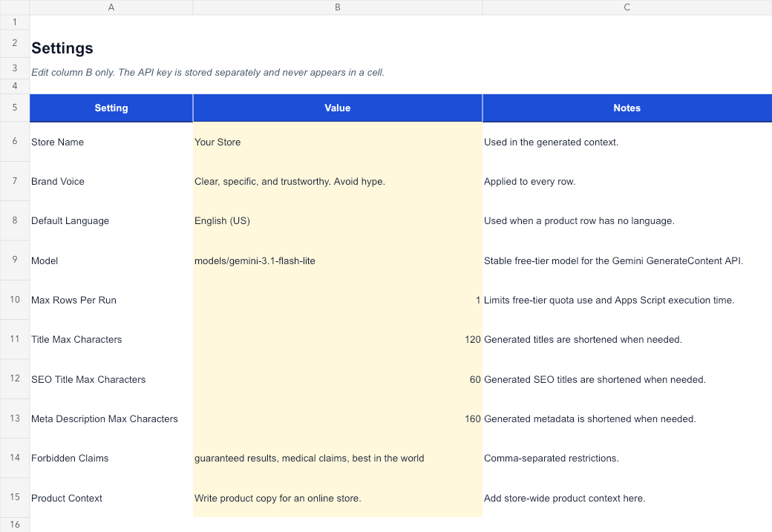Click the Setting header cell
The image size is (772, 532).
(x=111, y=108)
